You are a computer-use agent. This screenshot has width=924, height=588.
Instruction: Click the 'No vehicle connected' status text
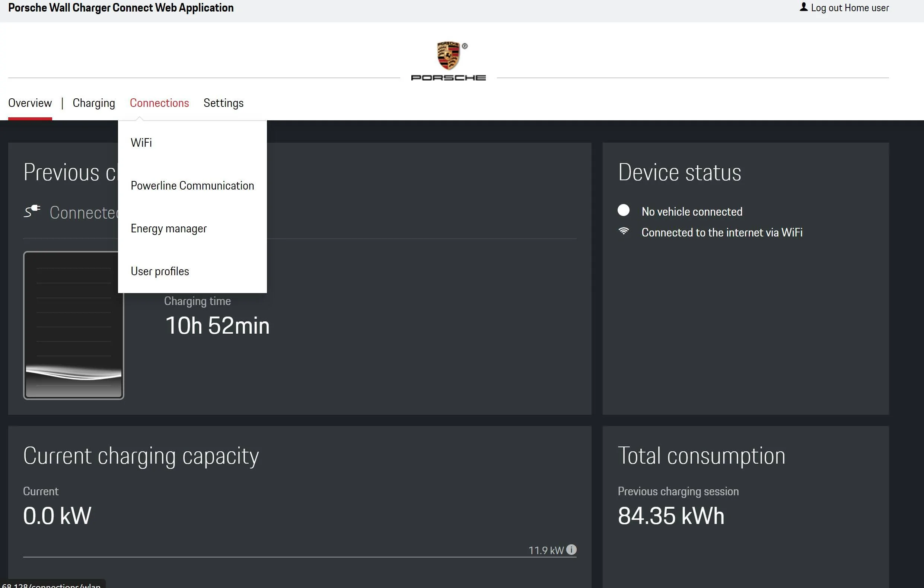tap(692, 212)
